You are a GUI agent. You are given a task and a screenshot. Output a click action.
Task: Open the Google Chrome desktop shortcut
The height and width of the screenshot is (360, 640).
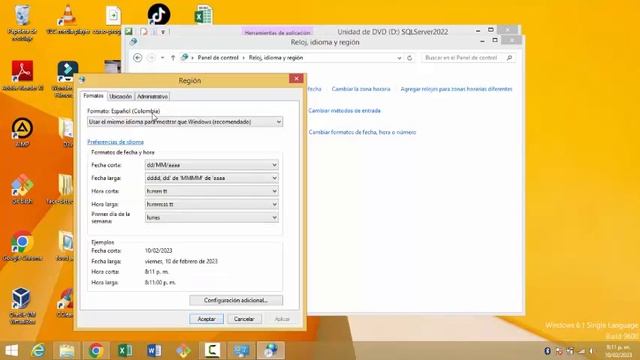tap(22, 246)
